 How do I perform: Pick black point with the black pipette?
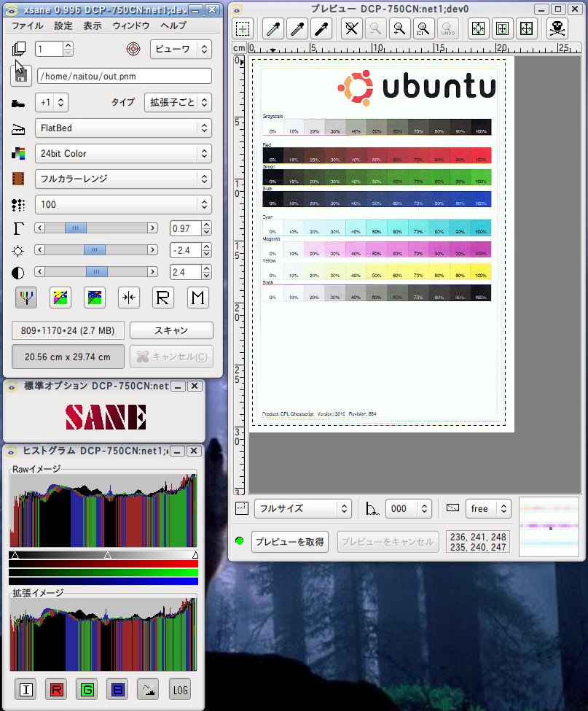click(x=321, y=29)
